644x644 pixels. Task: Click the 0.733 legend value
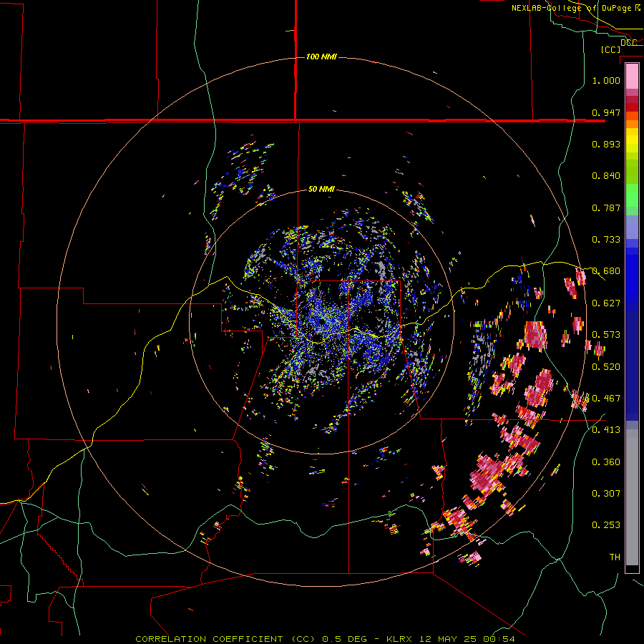click(606, 239)
